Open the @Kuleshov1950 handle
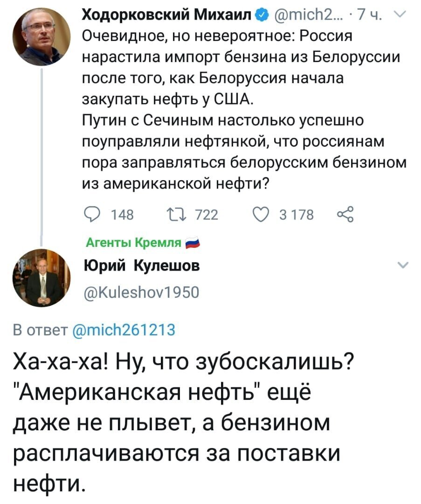This screenshot has height=504, width=421. pyautogui.click(x=141, y=292)
